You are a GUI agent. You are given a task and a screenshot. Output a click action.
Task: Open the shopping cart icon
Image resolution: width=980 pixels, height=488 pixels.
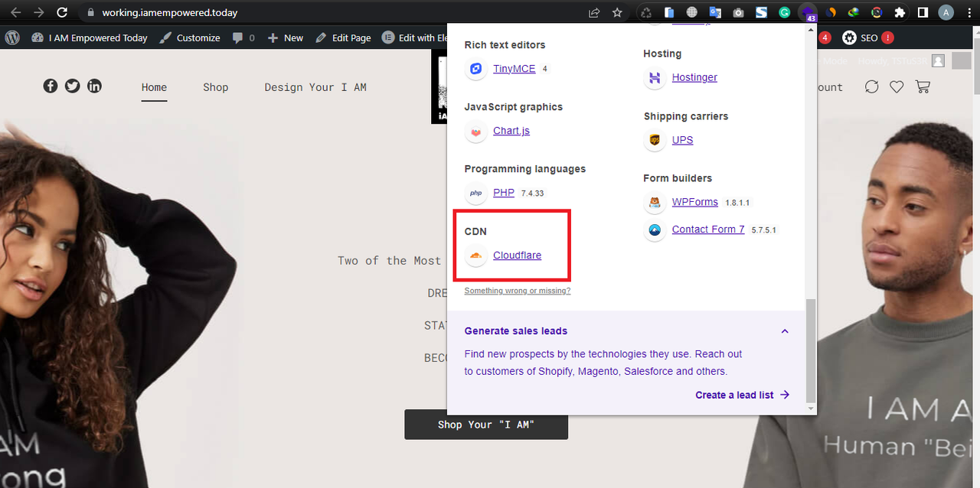tap(923, 87)
